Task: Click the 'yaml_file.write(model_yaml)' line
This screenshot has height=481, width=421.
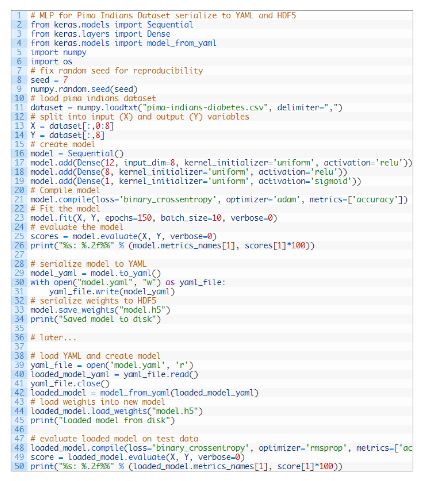Action: 112,292
